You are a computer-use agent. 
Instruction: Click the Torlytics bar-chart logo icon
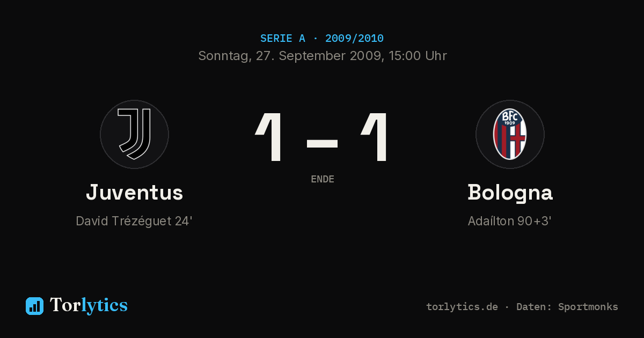[34, 306]
